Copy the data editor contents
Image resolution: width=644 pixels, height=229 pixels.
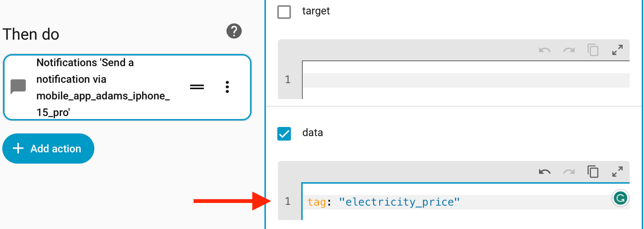593,171
